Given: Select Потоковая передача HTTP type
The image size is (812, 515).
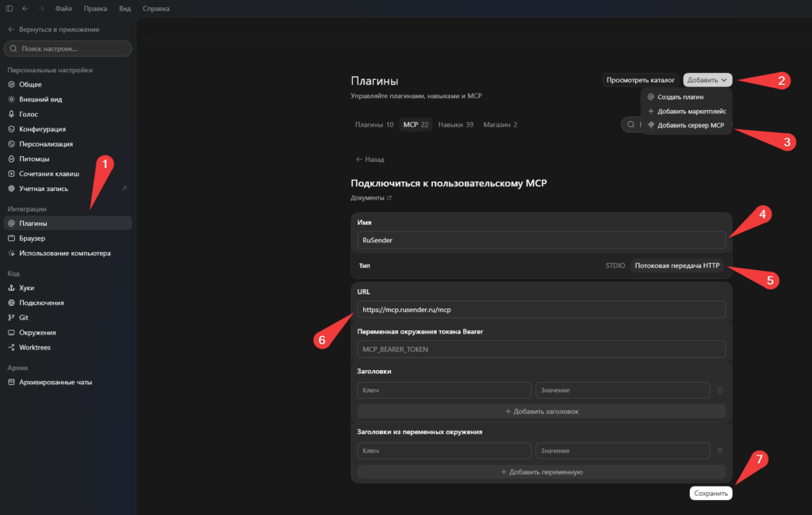Looking at the screenshot, I should pos(677,265).
